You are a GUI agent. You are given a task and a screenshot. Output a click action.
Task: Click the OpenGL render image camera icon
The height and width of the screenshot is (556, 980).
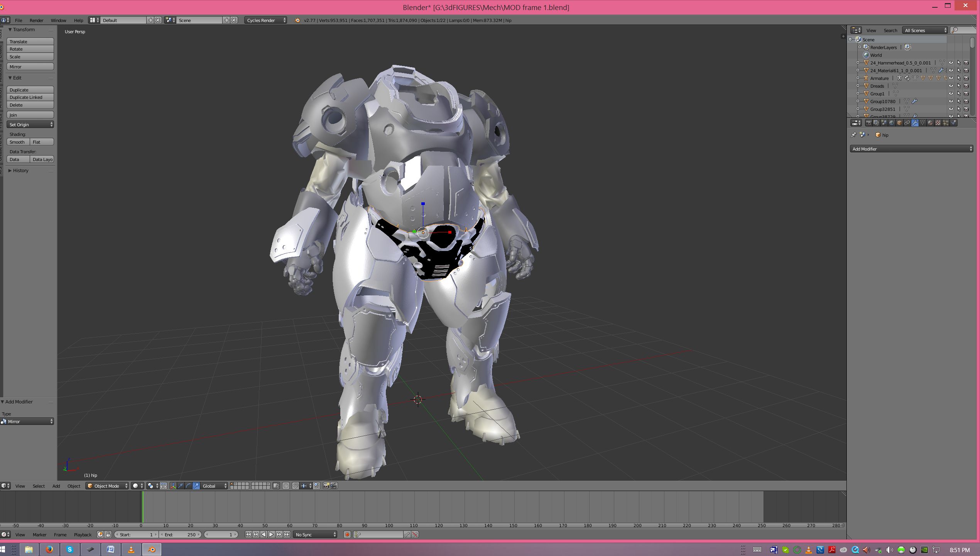coord(326,486)
